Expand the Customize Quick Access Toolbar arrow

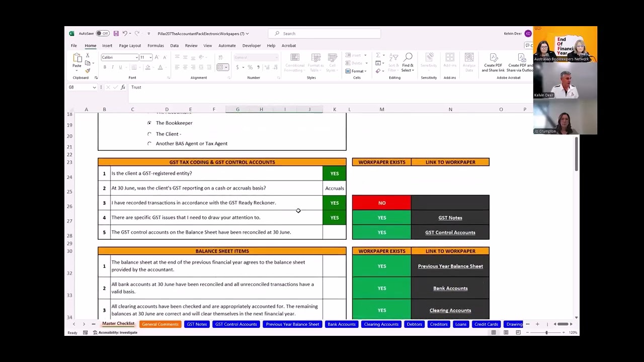148,34
